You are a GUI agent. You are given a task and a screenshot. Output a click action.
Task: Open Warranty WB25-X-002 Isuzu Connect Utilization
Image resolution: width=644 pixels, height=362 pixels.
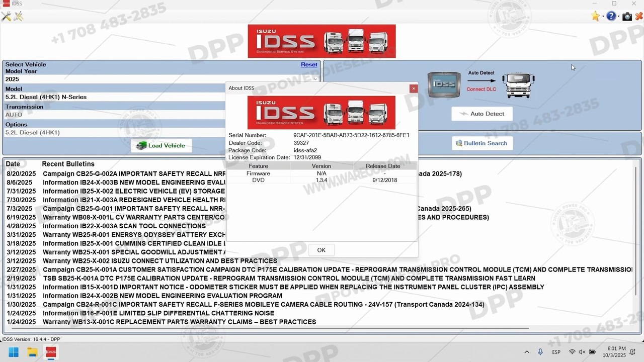tap(142, 261)
